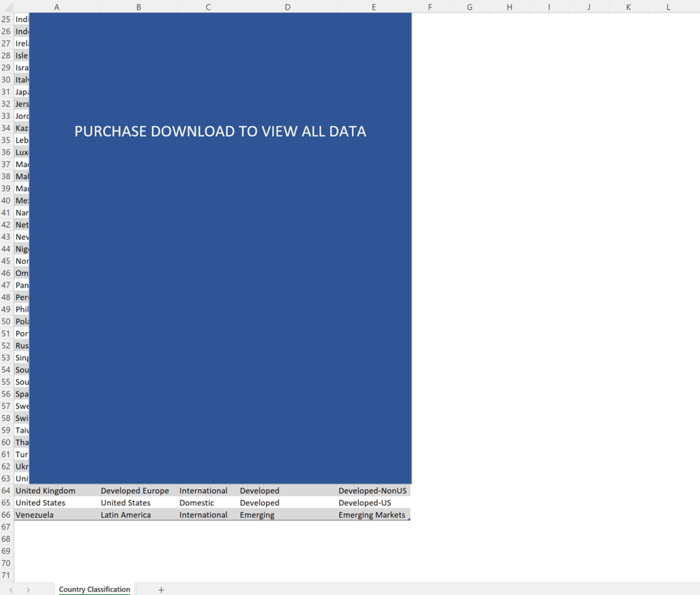Select column F header

pyautogui.click(x=430, y=7)
